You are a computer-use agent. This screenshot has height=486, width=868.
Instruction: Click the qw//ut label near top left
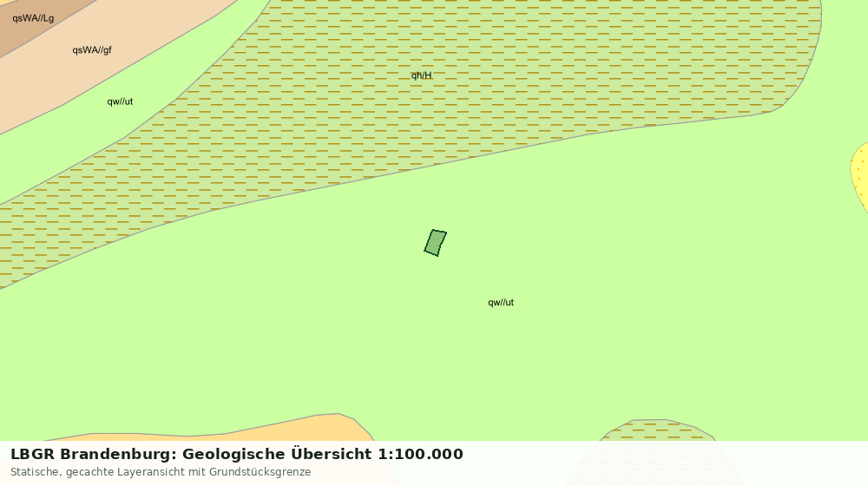coord(120,102)
